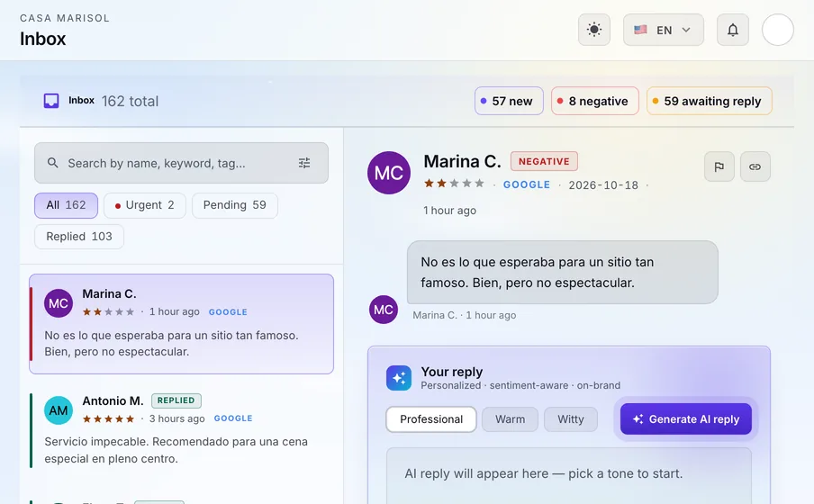Filter by 59 awaiting reply badge
Image resolution: width=814 pixels, height=504 pixels.
click(710, 101)
